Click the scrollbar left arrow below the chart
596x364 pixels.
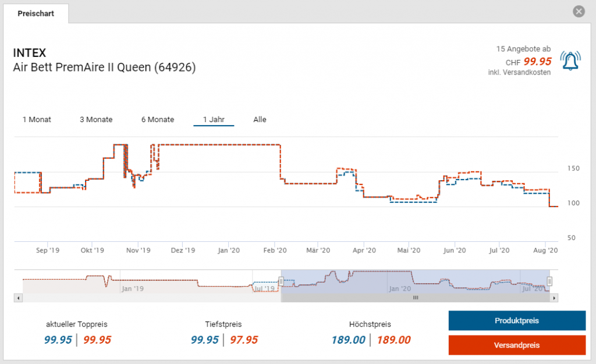coord(18,298)
